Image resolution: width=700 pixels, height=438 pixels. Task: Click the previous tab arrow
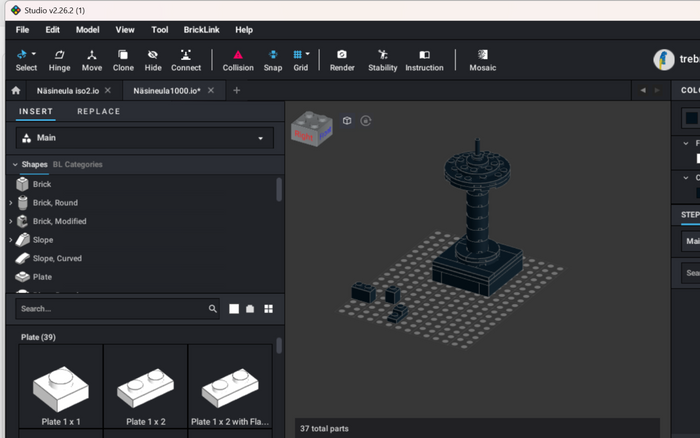[x=643, y=90]
